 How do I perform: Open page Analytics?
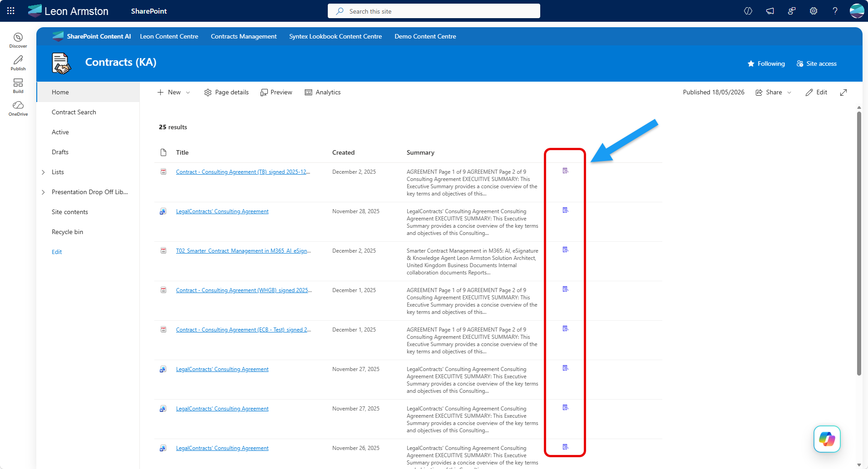tap(323, 92)
